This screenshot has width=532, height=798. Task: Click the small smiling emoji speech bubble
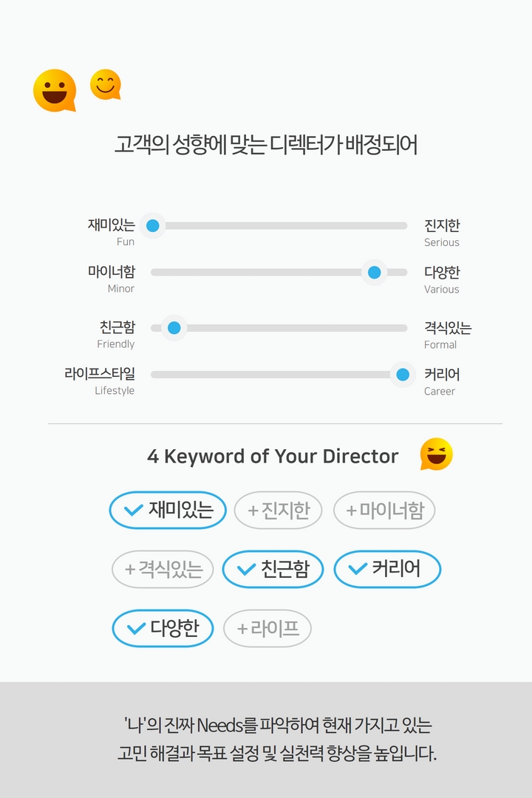[106, 84]
